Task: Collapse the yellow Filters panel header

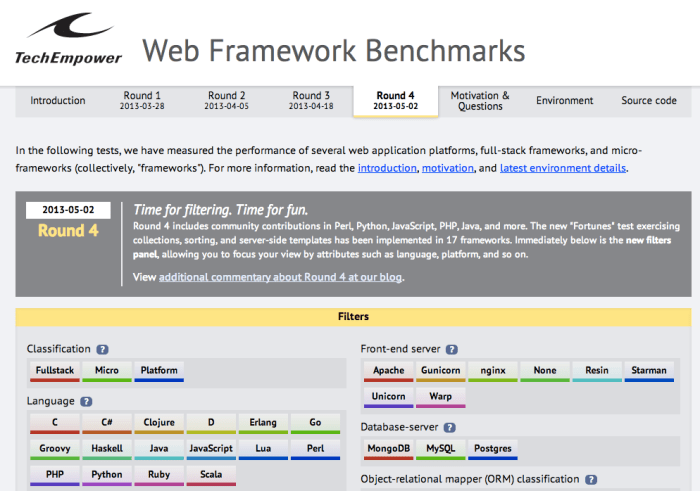Action: (x=353, y=317)
